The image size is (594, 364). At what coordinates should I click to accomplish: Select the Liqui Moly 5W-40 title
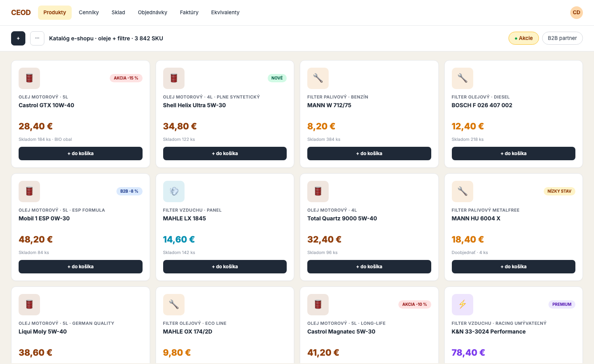(x=43, y=332)
